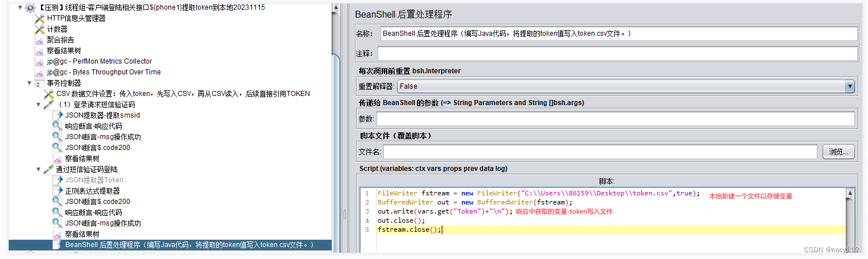Viewport: 868px width, 259px height.
Task: Click the 事务控制器 controller icon
Action: (x=40, y=83)
